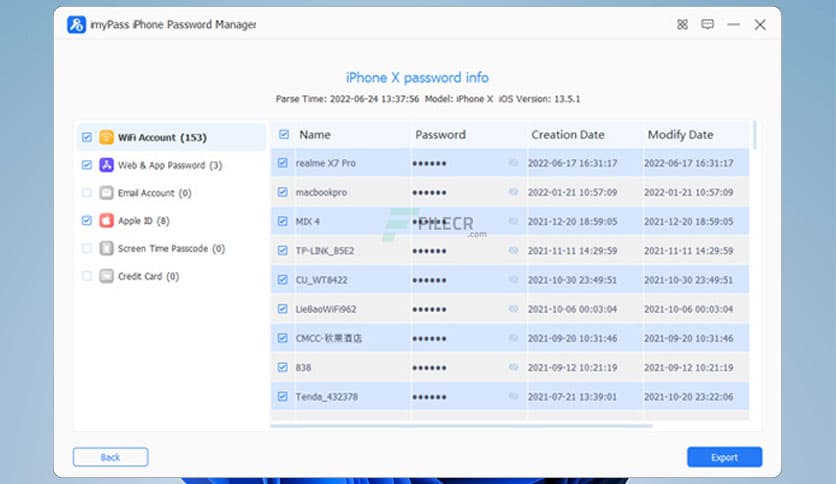Uncheck Web & App Password category
The height and width of the screenshot is (484, 836).
[87, 165]
